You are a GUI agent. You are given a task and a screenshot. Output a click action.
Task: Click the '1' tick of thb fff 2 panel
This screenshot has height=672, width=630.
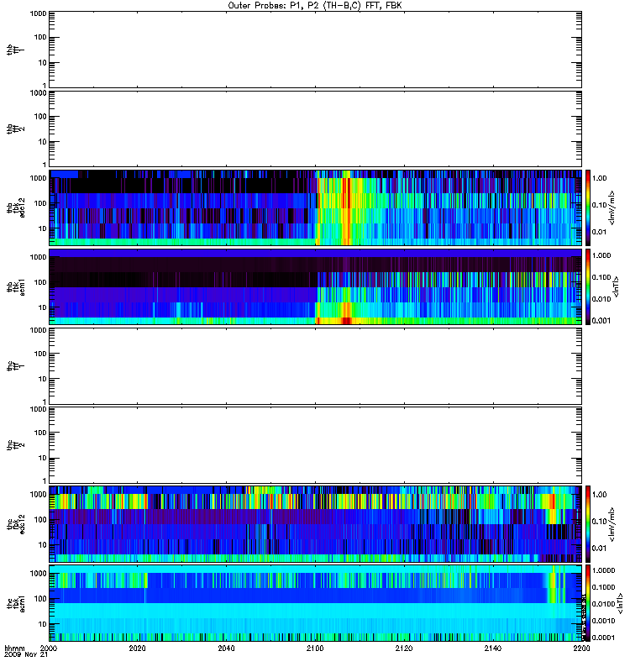point(45,165)
